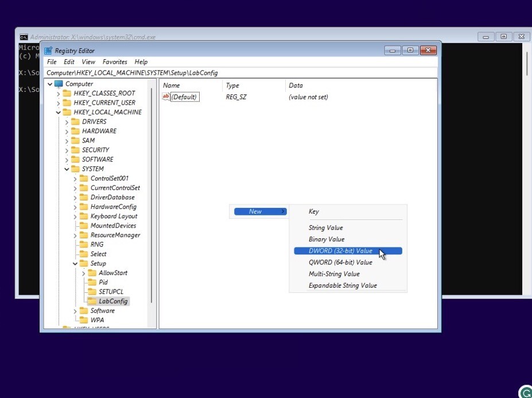This screenshot has width=532, height=398.
Task: Click the HKEY_CURRENT_USER folder icon
Action: [x=67, y=103]
